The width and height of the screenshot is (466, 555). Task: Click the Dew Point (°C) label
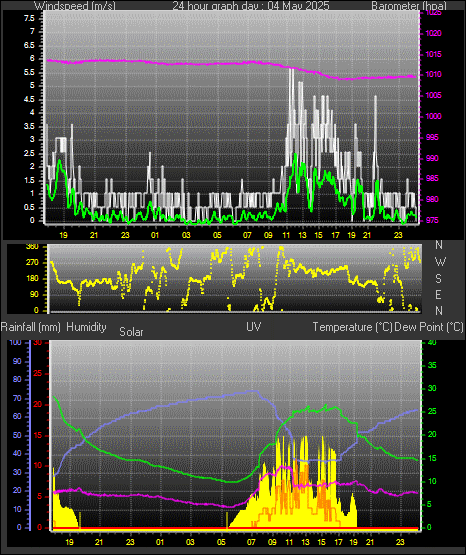[x=429, y=327]
